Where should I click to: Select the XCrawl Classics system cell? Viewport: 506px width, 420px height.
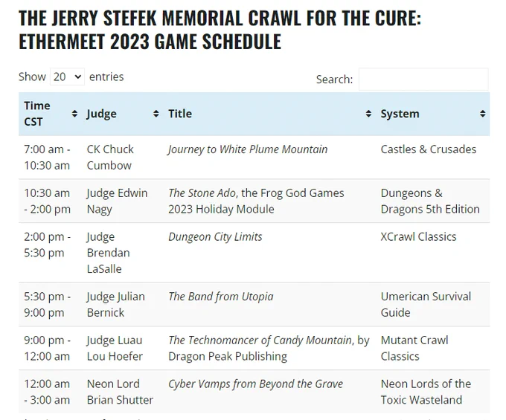(418, 237)
